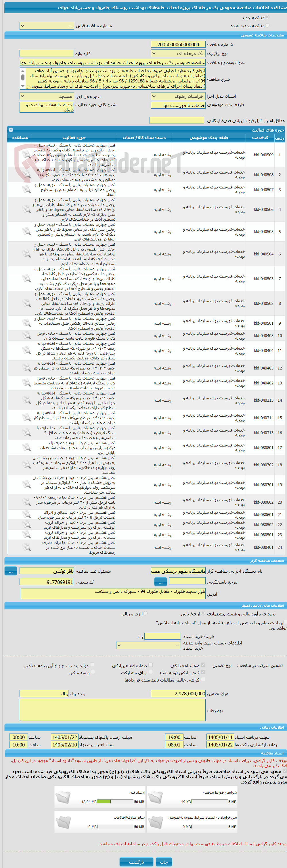Open view icon for row bld-040509
Image resolution: width=287 pixels, height=868 pixels.
coord(26,155)
